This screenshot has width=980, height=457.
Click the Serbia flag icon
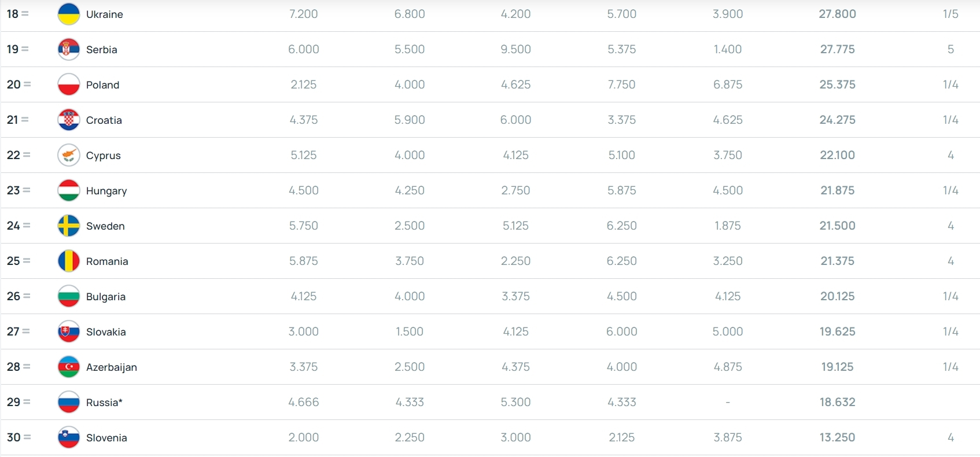point(69,49)
